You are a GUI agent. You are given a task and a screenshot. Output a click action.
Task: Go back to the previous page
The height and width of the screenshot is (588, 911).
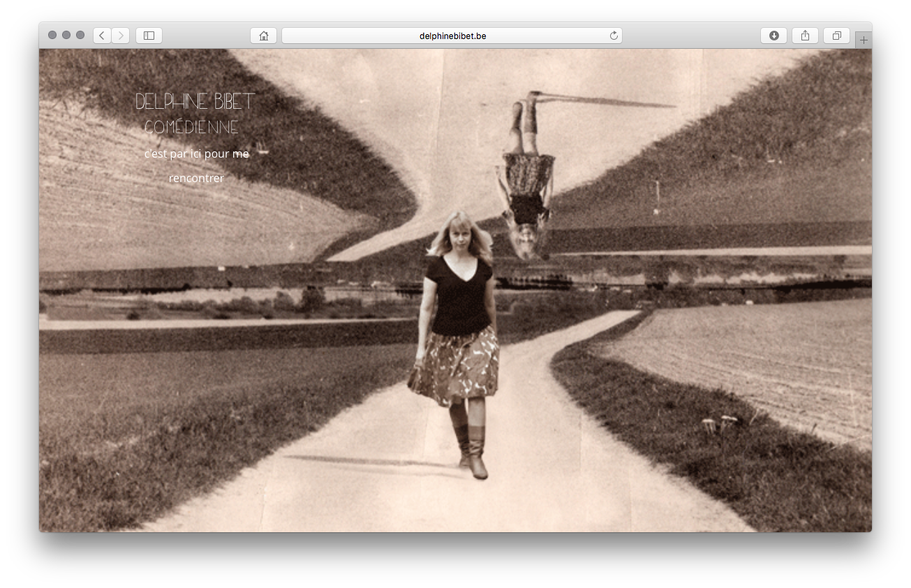coord(102,36)
